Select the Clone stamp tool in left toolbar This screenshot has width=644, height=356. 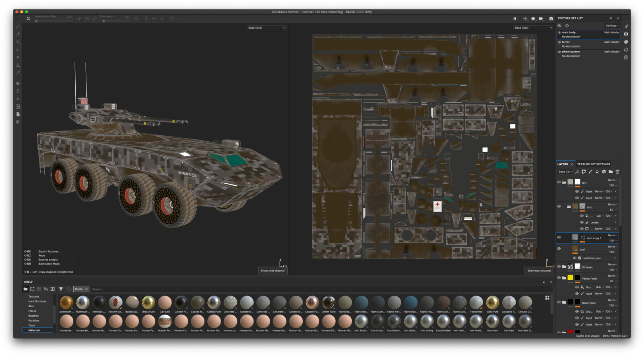click(x=18, y=65)
